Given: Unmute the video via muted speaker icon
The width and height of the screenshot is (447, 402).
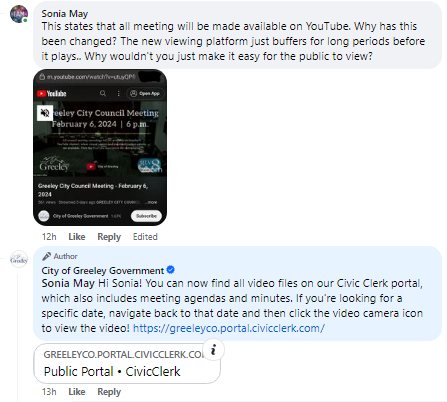Looking at the screenshot, I should pos(45,113).
